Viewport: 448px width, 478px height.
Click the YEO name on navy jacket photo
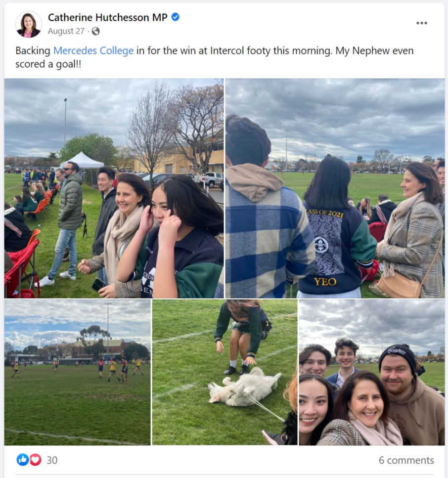(x=325, y=282)
